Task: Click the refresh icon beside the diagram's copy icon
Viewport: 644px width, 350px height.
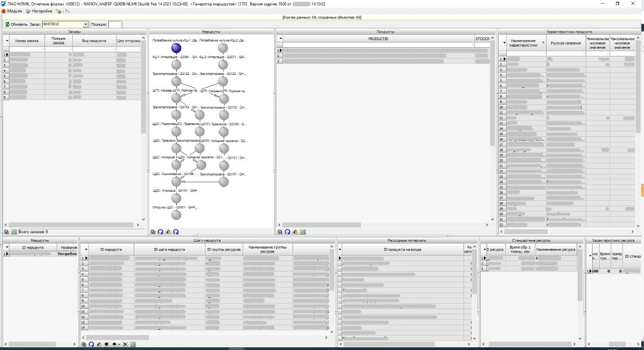Action: pyautogui.click(x=161, y=231)
